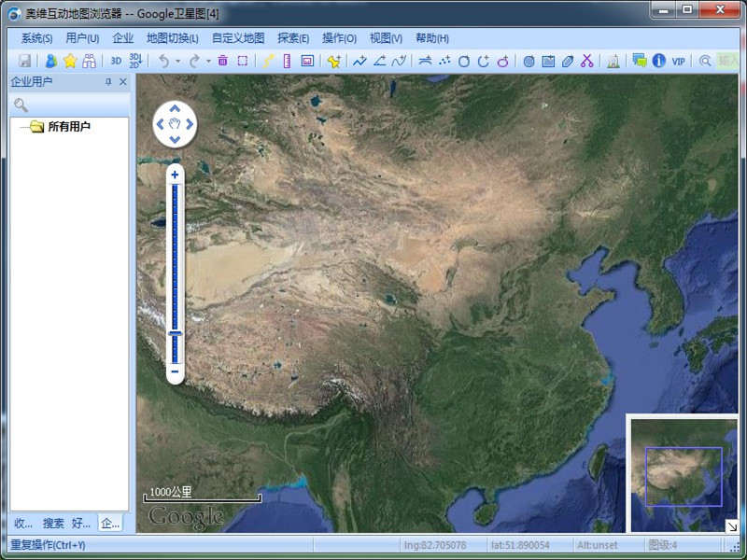Click the yellow star favorites icon
747x560 pixels.
pyautogui.click(x=70, y=61)
